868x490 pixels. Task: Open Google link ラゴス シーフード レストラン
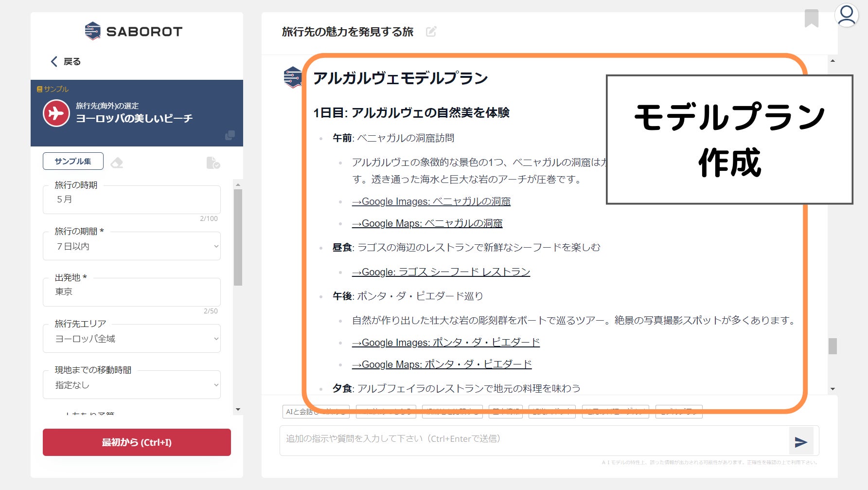(441, 272)
